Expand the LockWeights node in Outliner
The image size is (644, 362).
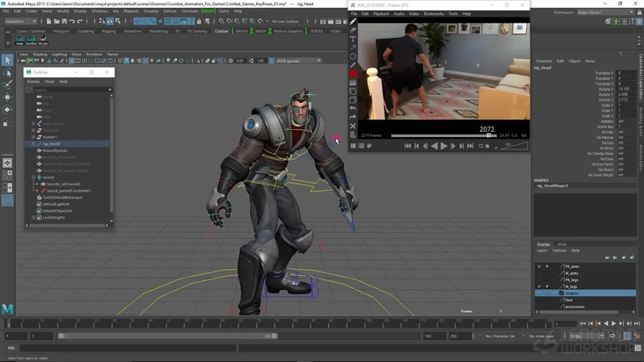[x=33, y=218]
